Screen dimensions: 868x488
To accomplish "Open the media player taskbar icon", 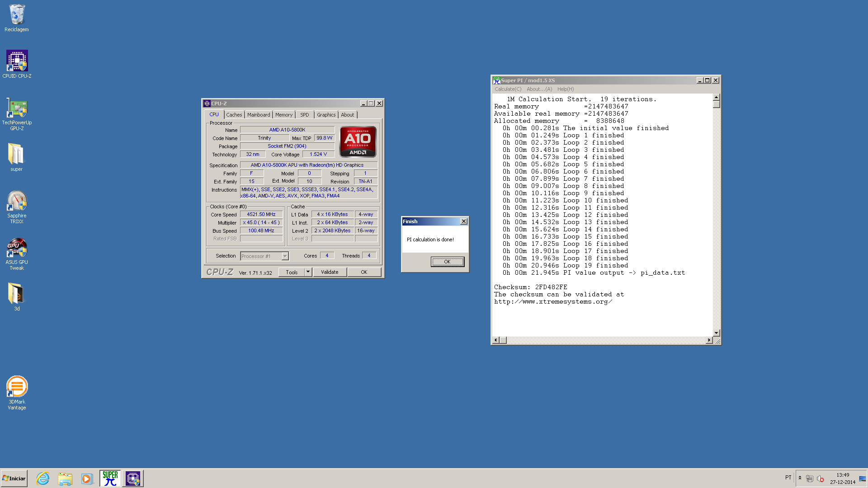I will click(87, 479).
